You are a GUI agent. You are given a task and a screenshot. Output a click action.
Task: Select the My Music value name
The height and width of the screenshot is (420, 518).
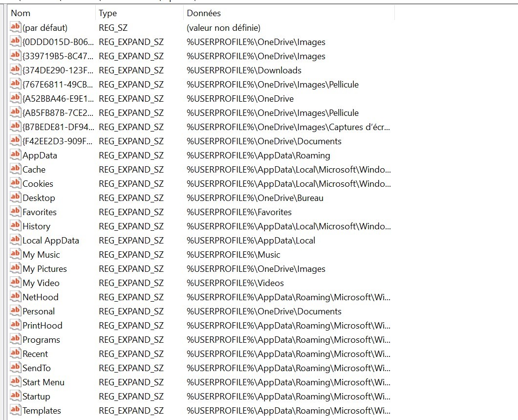tap(42, 255)
